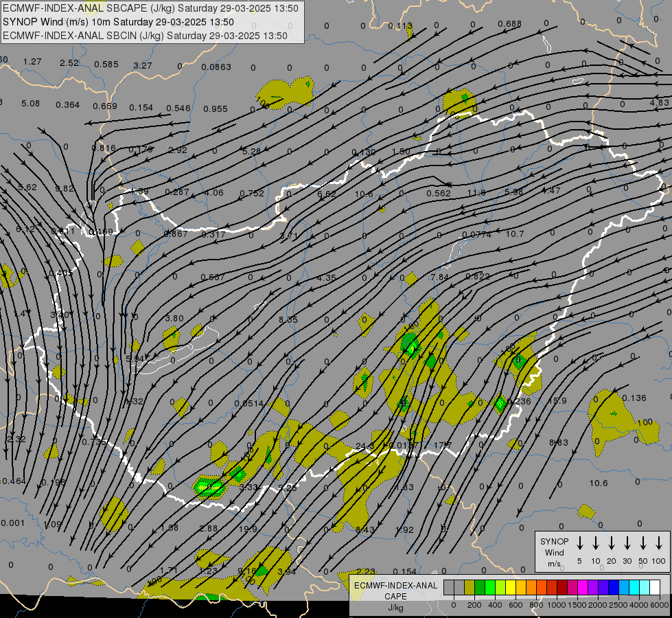Select the pure yellow CAPE legend swatch
This screenshot has height=618, width=672.
pos(511,588)
